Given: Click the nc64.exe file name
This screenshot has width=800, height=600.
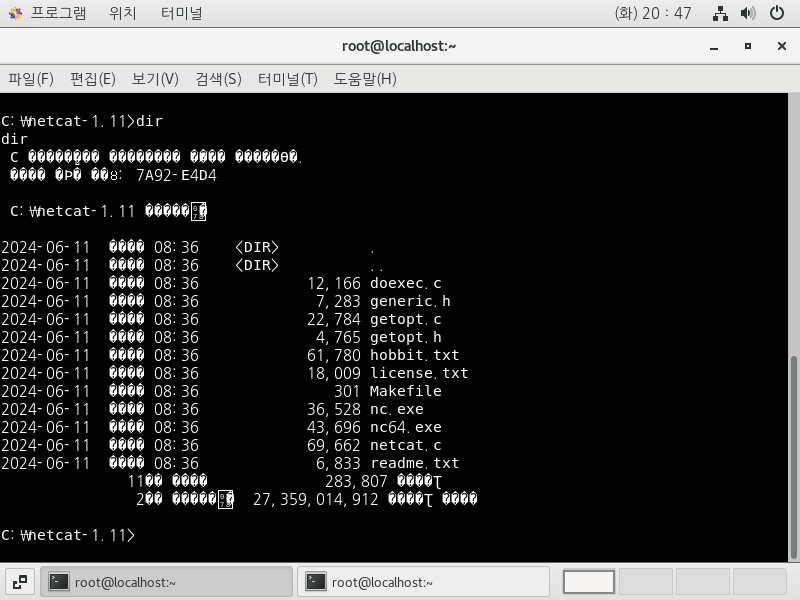Looking at the screenshot, I should pyautogui.click(x=406, y=427).
